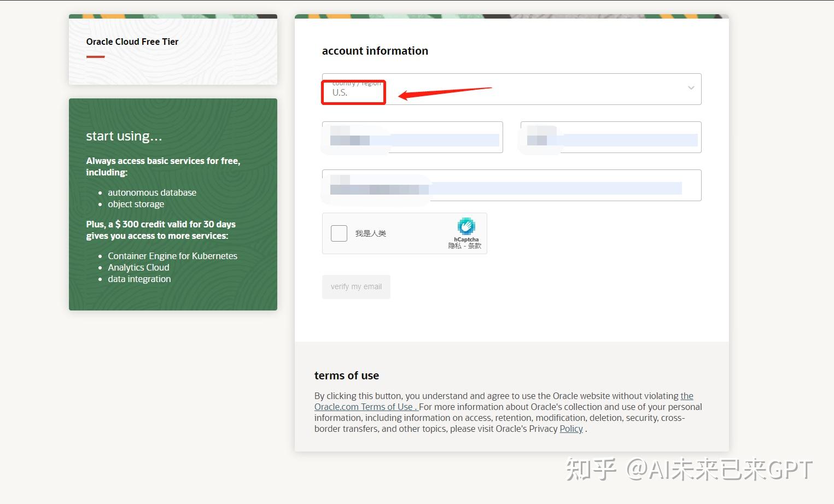Screen dimensions: 834x504
Task: Click the verify my email button
Action: click(356, 287)
